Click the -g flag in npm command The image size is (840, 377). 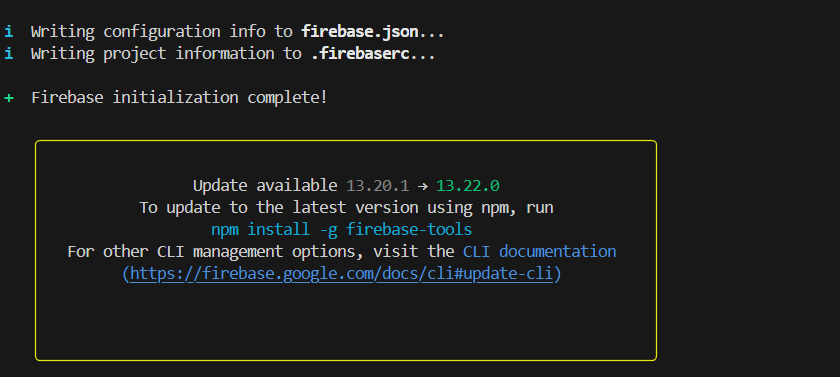pyautogui.click(x=328, y=231)
